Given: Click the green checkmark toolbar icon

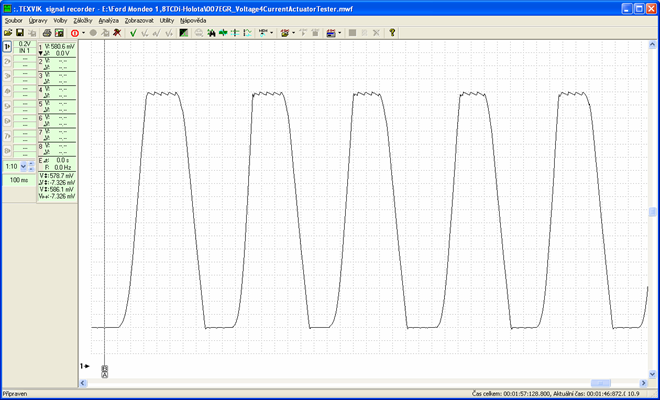Looking at the screenshot, I should coord(133,33).
